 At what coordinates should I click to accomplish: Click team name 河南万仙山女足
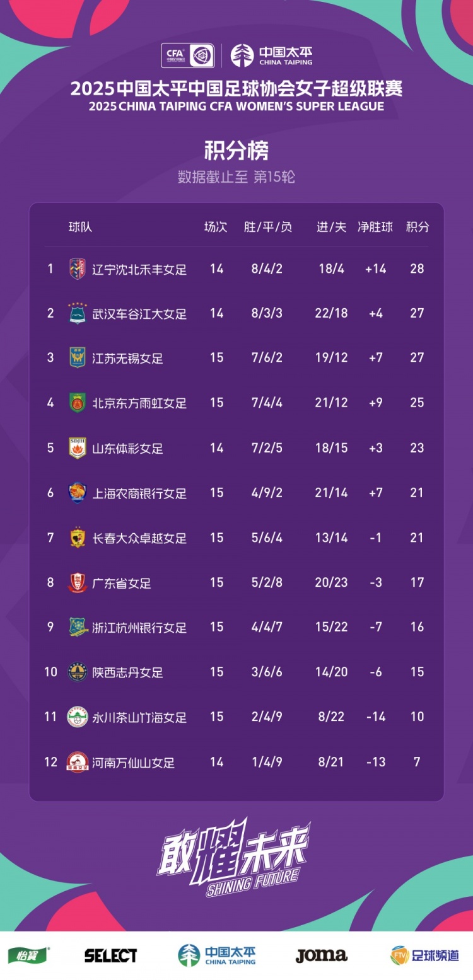[133, 763]
